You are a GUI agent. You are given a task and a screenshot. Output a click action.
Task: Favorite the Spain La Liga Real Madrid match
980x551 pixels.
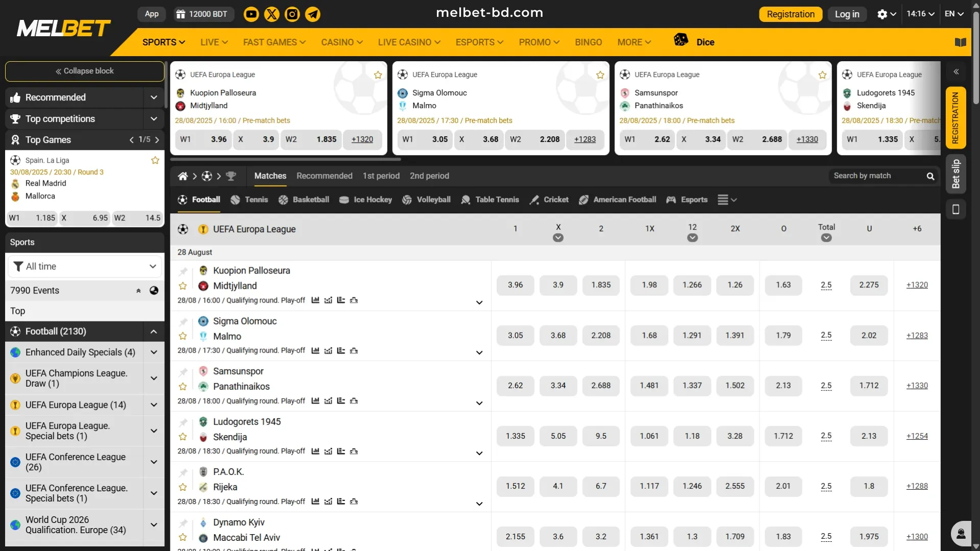[155, 160]
